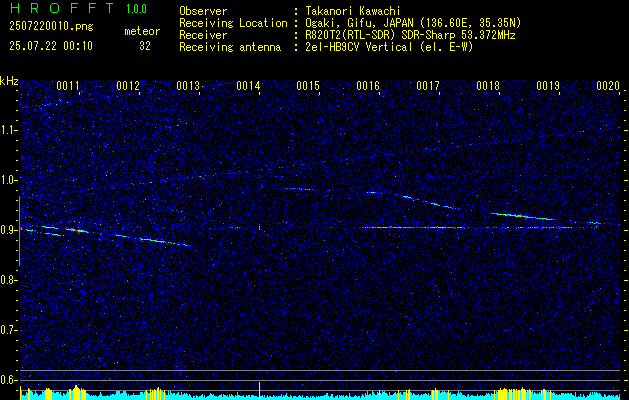This screenshot has width=629, height=400.
Task: Click the date 25.07.22 00:10
Action: (x=51, y=46)
